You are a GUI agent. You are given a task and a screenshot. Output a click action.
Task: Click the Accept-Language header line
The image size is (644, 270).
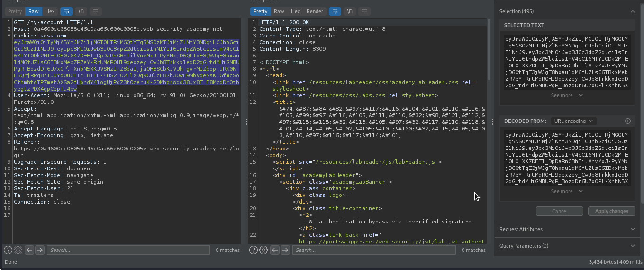point(65,129)
